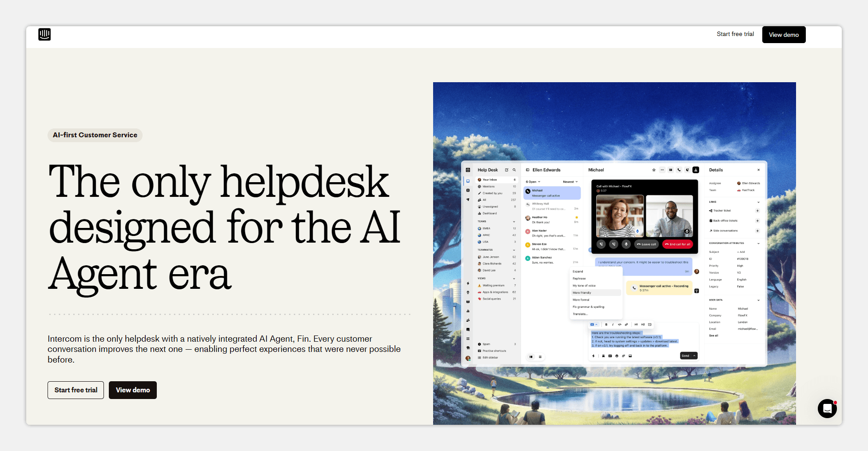This screenshot has height=451, width=868.
Task: Apply H1 heading in composer toolbar
Action: (x=636, y=324)
